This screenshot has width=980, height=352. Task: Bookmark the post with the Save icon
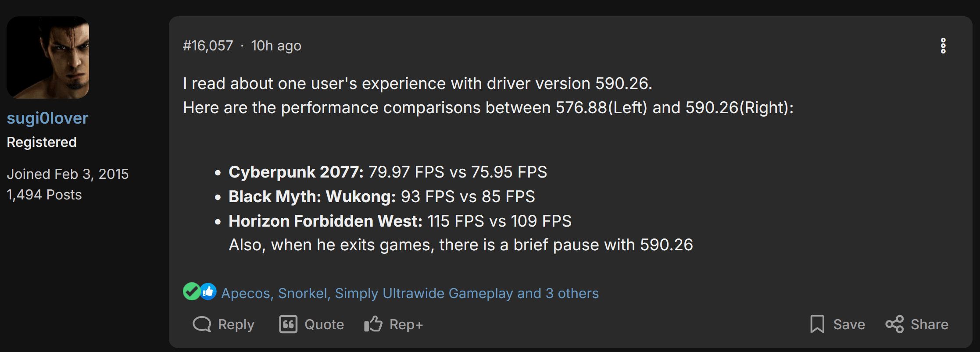[817, 324]
